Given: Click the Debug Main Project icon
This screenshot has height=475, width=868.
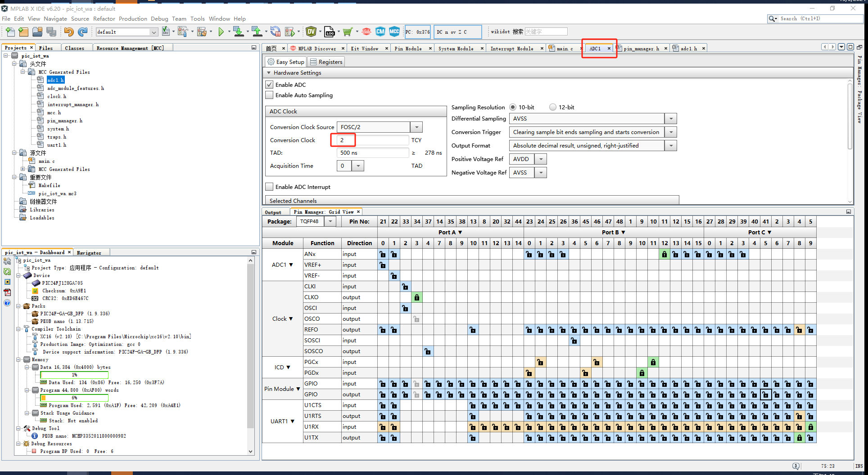Looking at the screenshot, I should pos(289,31).
